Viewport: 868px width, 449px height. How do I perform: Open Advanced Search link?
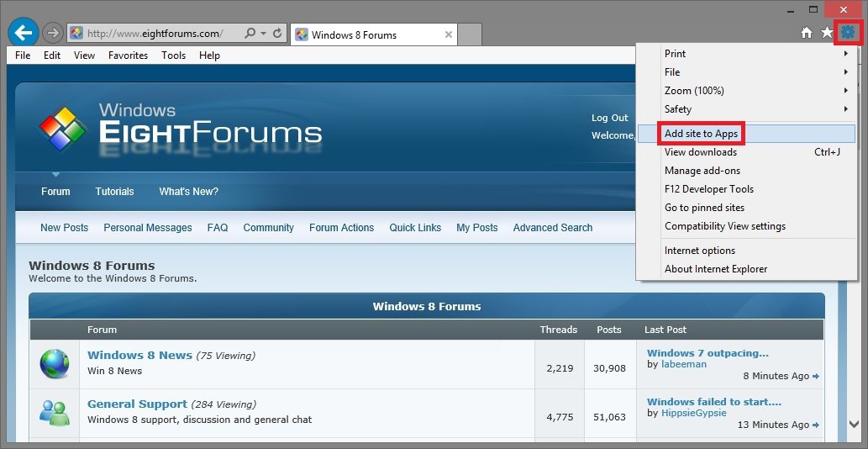[552, 228]
